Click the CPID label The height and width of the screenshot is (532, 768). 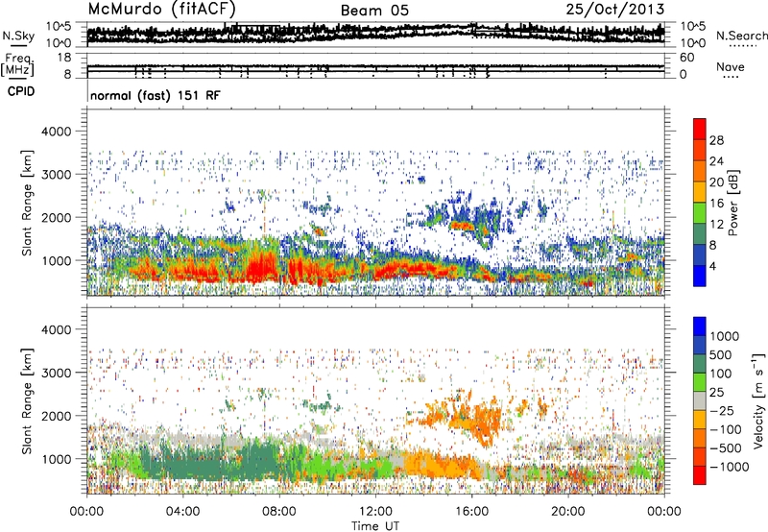[21, 91]
